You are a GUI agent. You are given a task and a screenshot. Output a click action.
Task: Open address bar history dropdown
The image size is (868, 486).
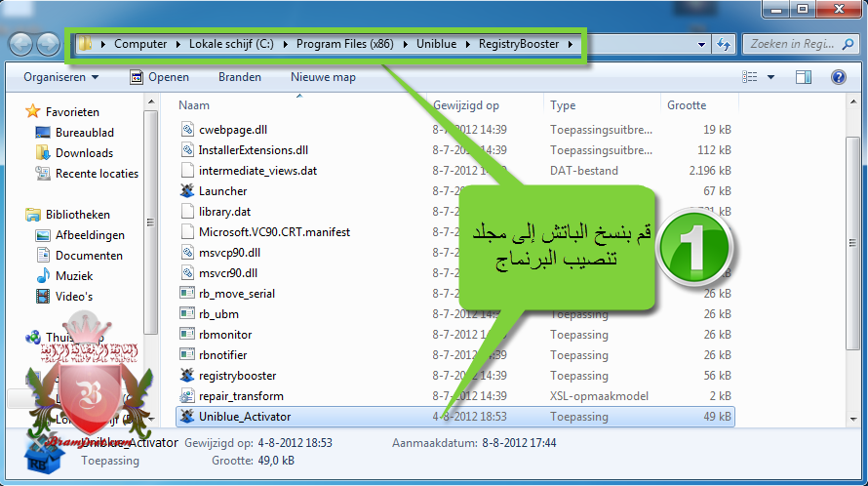[701, 44]
